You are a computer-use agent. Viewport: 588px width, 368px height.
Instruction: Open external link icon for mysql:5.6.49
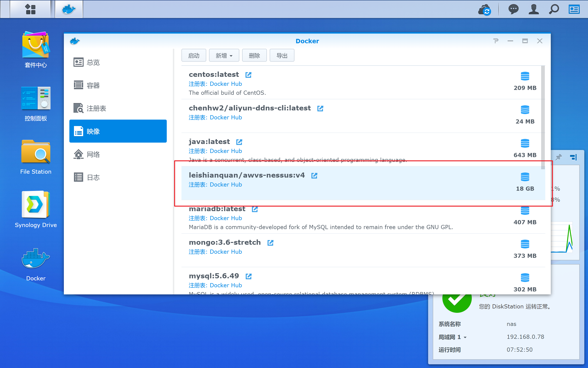pos(248,276)
